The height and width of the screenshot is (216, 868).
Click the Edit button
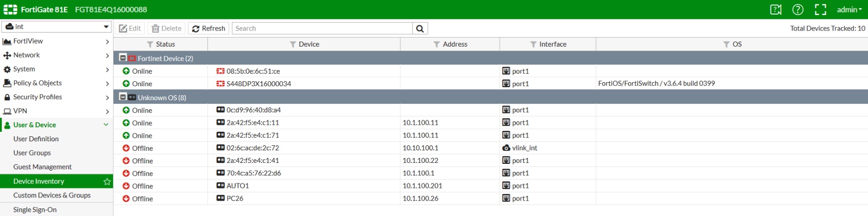[130, 29]
